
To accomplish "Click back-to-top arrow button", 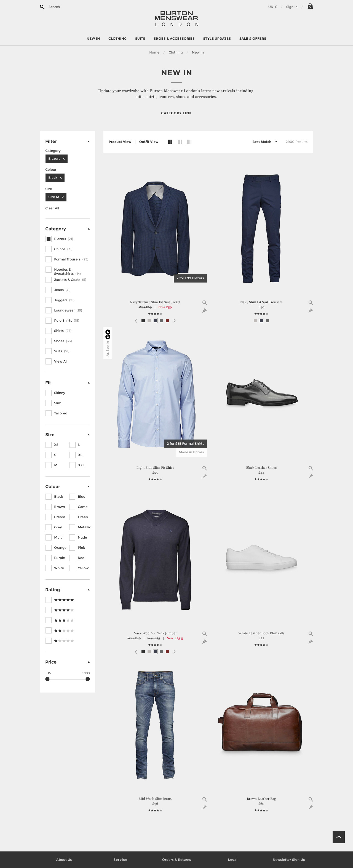I will 338,837.
